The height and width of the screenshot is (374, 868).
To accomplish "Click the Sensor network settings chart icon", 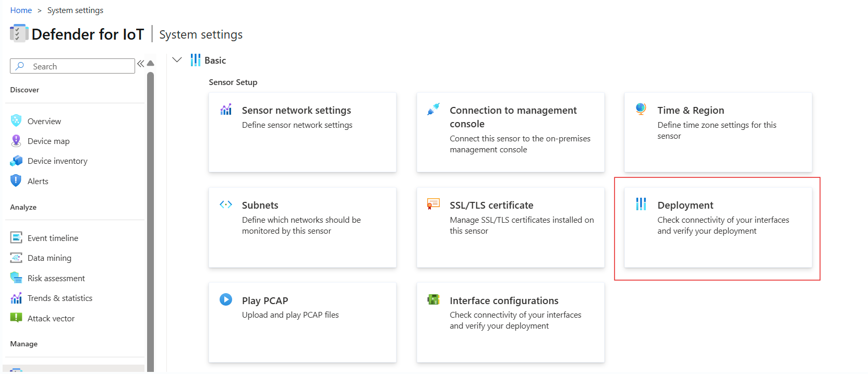I will (x=226, y=110).
